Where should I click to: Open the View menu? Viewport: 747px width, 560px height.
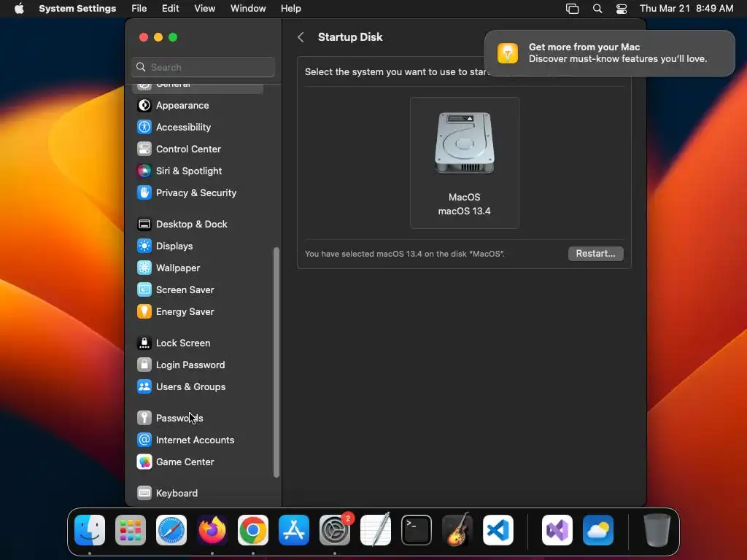[x=204, y=9]
